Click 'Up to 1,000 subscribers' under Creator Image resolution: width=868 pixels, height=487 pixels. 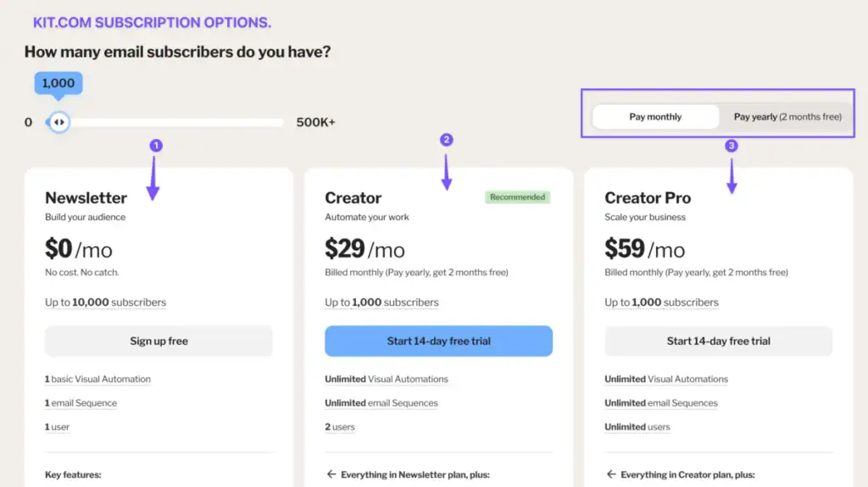point(381,302)
